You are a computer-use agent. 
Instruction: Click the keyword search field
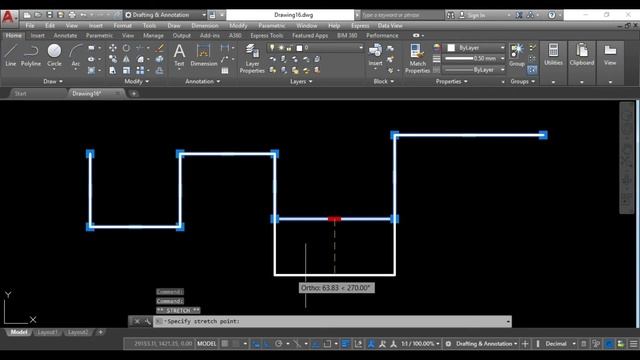coord(401,15)
